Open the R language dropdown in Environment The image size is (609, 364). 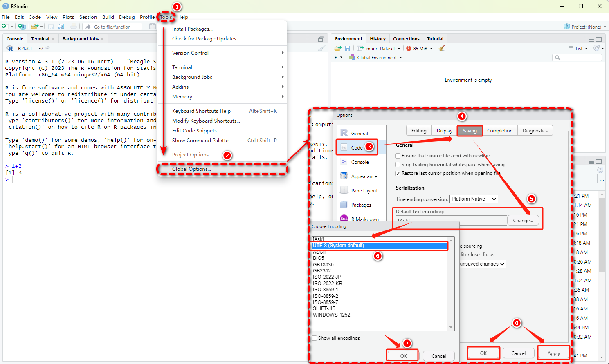click(339, 58)
